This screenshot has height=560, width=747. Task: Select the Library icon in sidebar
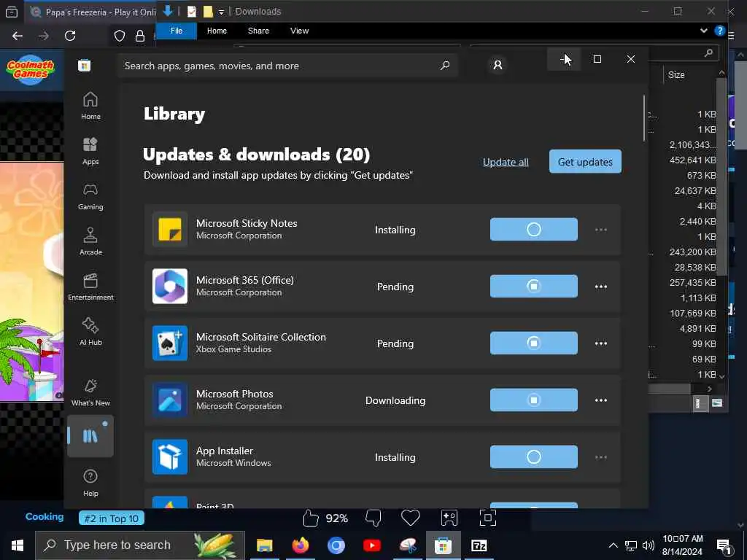(90, 436)
